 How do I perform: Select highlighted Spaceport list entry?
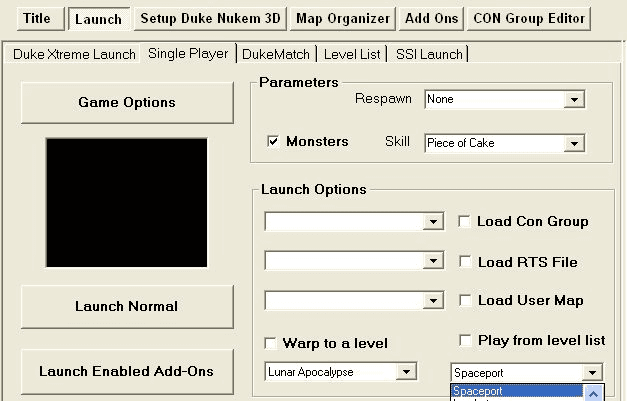click(x=517, y=391)
